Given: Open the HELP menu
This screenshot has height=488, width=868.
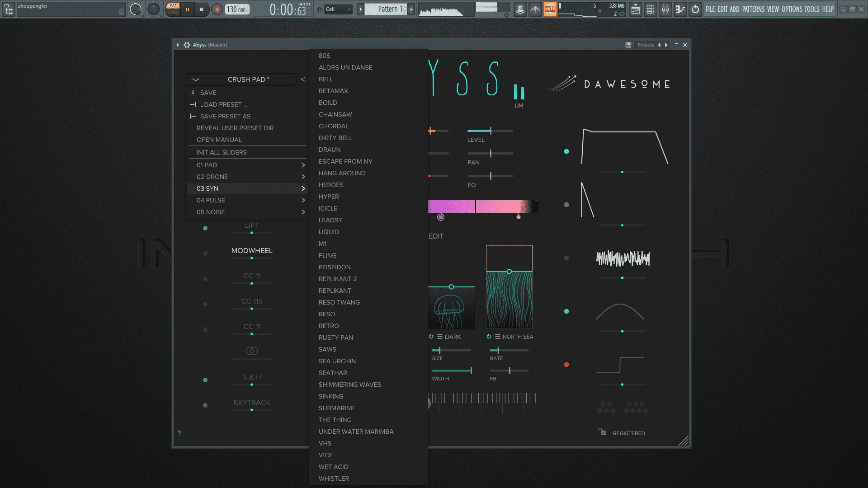Looking at the screenshot, I should [828, 9].
